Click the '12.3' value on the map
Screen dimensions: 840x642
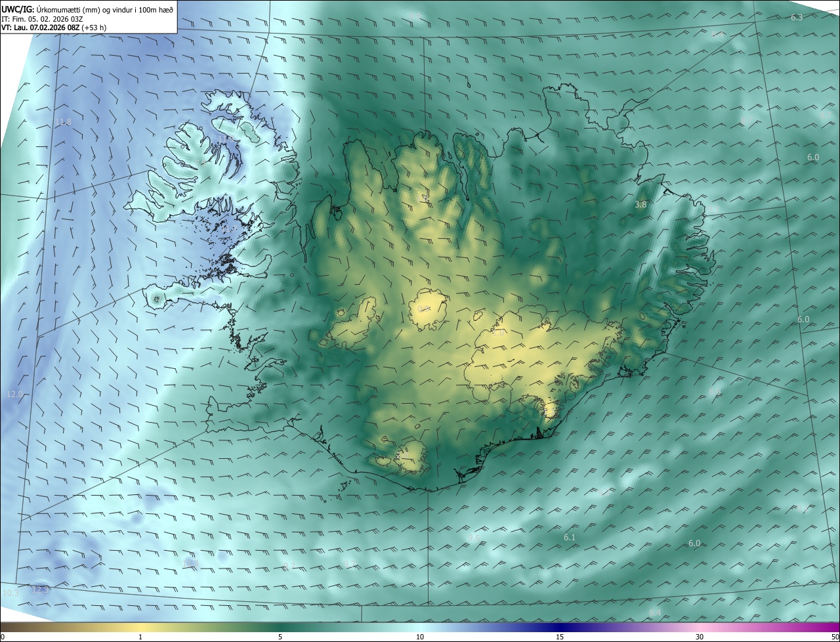pyautogui.click(x=41, y=589)
